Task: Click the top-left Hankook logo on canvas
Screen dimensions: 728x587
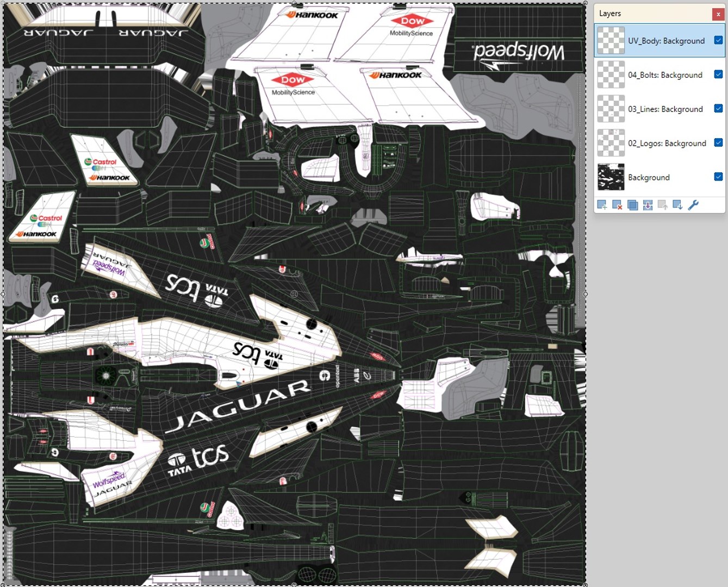Action: (x=312, y=15)
